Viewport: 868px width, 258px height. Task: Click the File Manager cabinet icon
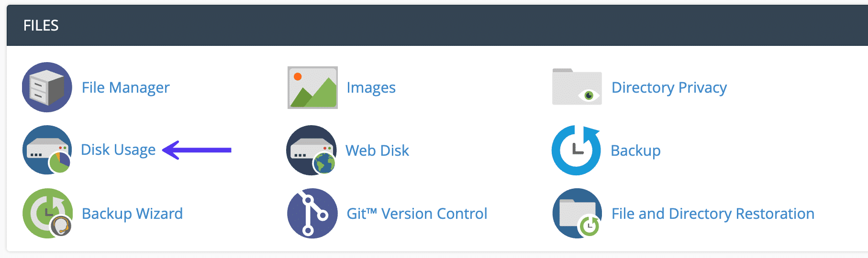(x=47, y=87)
